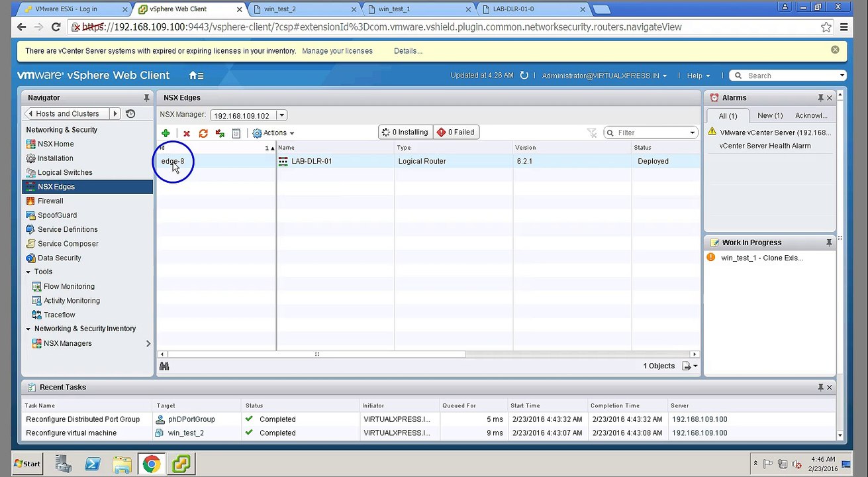Select the edge-8 row id cell
868x477 pixels.
pos(216,162)
